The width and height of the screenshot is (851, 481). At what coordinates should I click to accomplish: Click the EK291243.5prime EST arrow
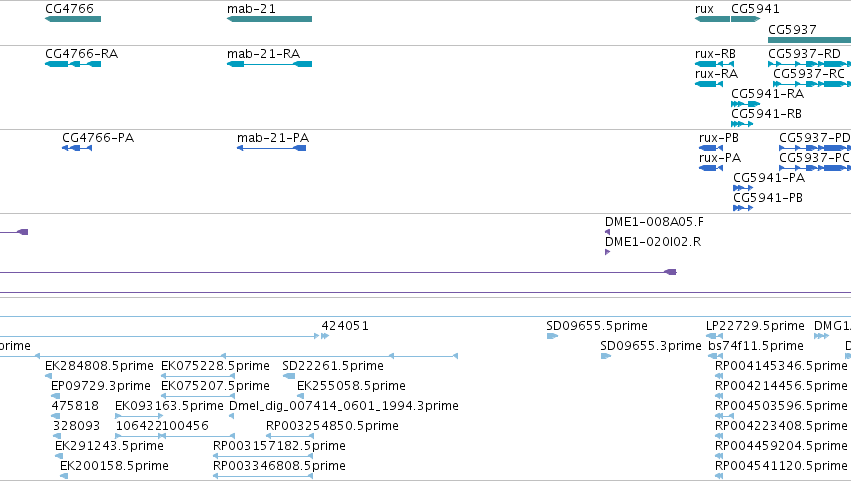click(59, 457)
